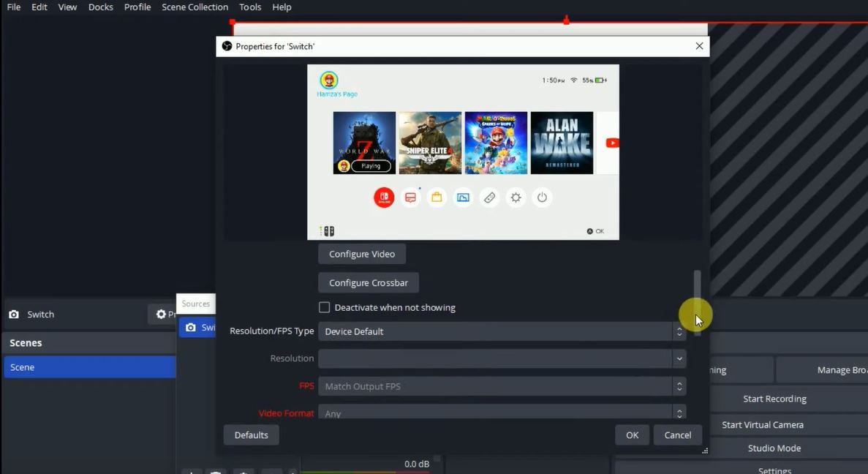
Task: Click the World War Z game thumbnail
Action: point(364,143)
